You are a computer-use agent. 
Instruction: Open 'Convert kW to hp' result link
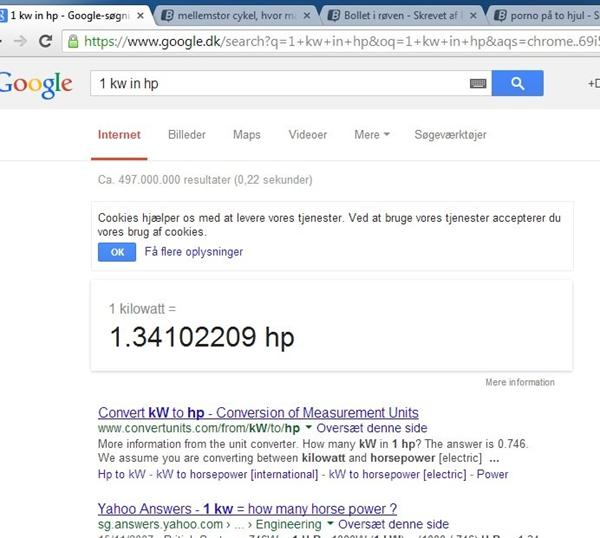coord(258,412)
